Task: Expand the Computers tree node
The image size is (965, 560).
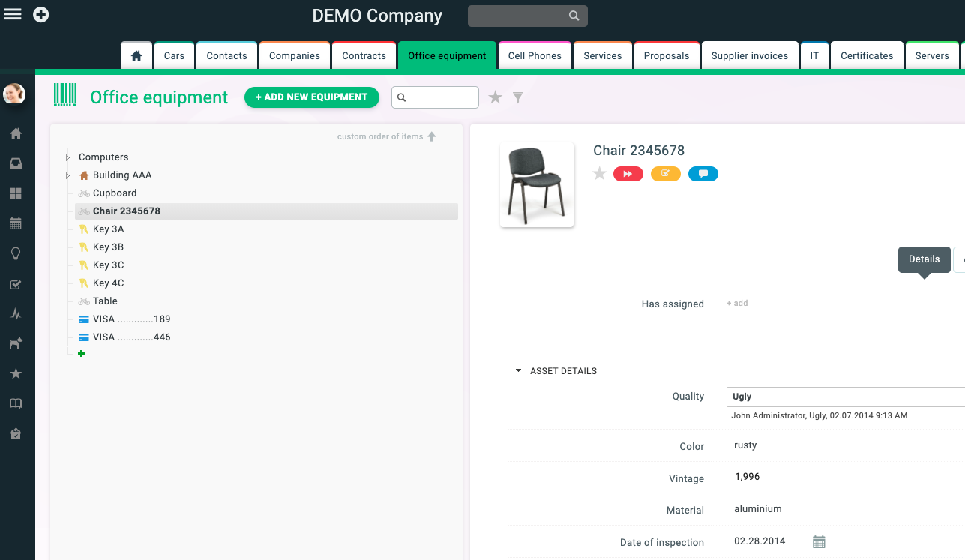Action: click(67, 157)
